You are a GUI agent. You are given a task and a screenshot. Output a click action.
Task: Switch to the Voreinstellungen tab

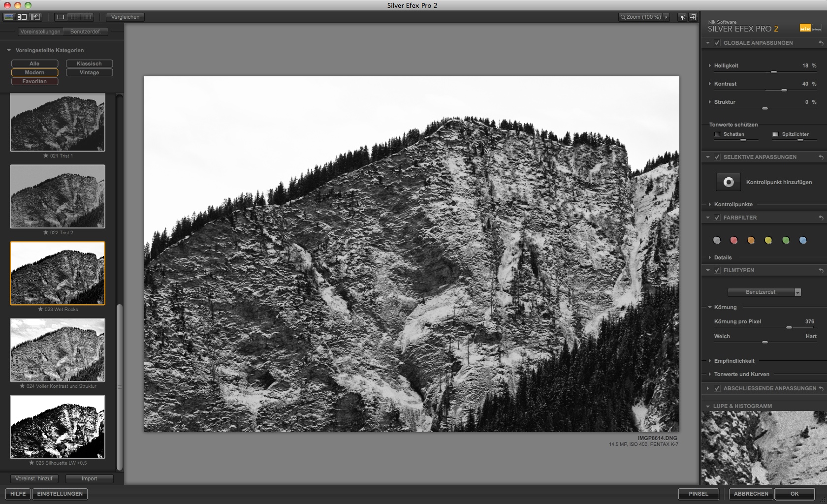(40, 31)
